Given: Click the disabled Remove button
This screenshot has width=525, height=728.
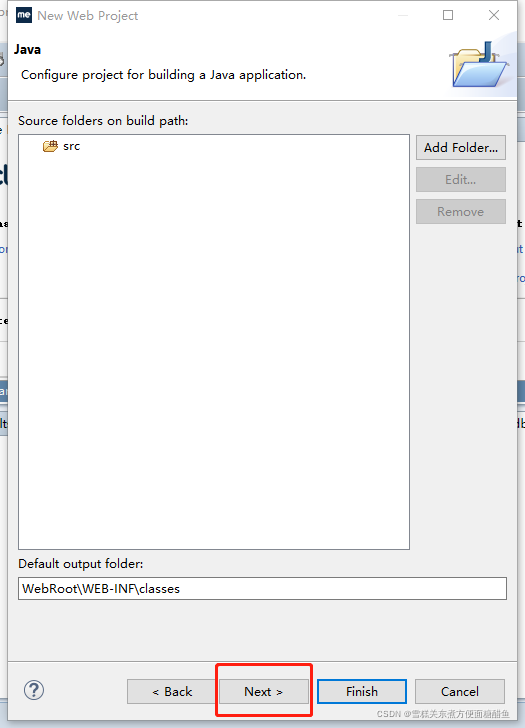Looking at the screenshot, I should (x=460, y=212).
